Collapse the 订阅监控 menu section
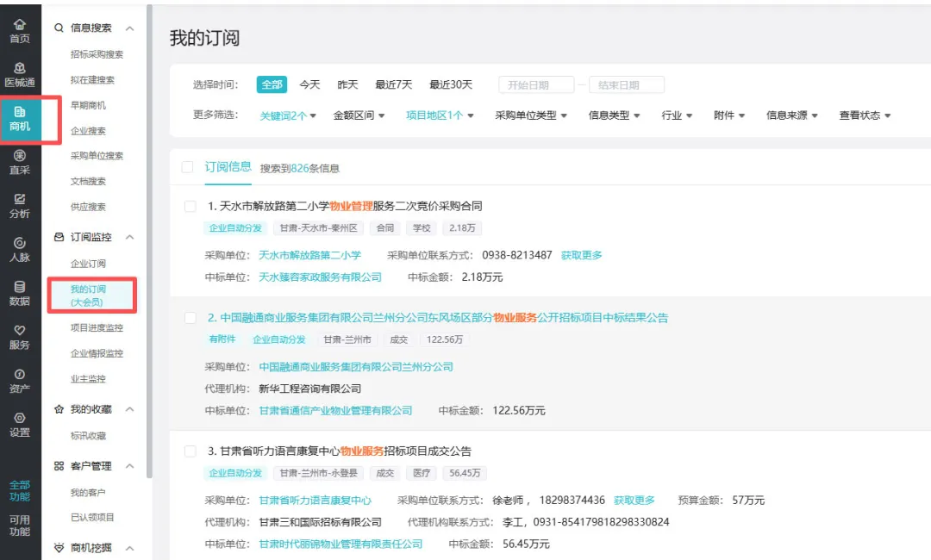The image size is (931, 560). tap(130, 237)
